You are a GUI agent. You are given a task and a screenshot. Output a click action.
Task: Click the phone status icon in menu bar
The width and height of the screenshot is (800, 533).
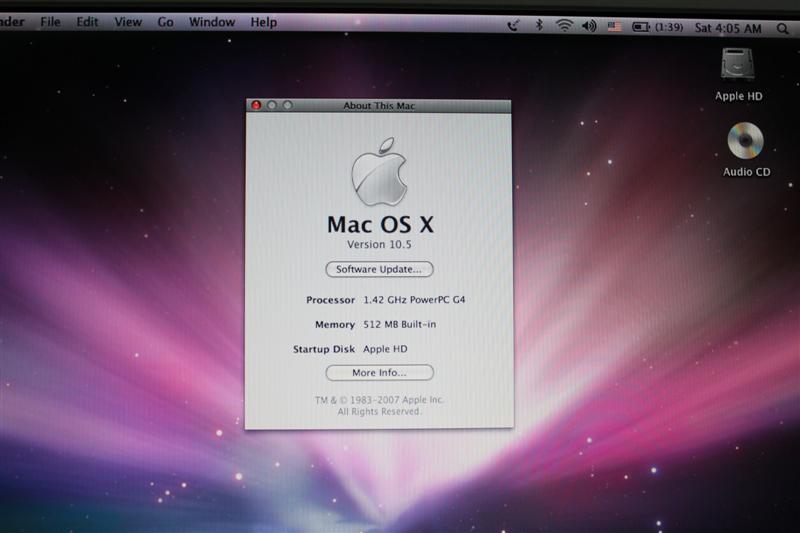pyautogui.click(x=513, y=25)
